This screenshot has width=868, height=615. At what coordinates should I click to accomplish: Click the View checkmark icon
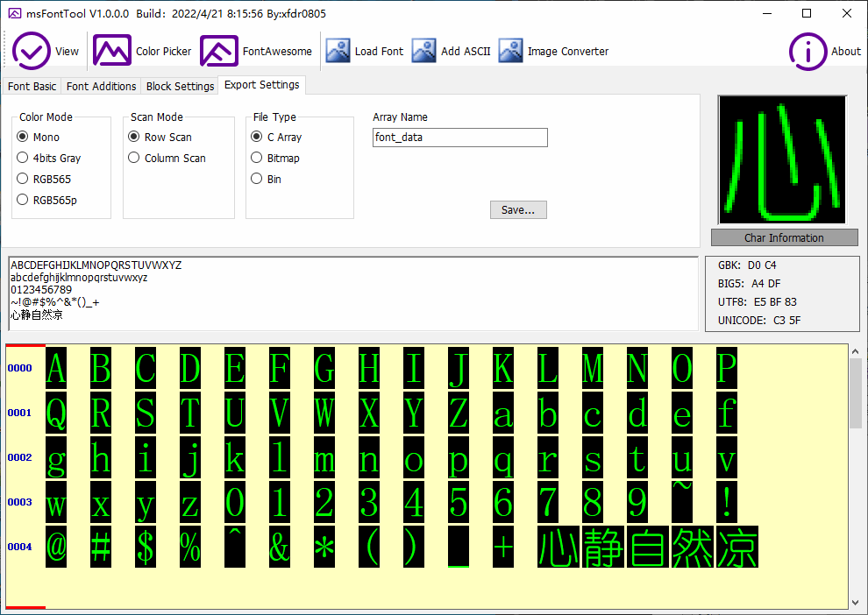click(x=31, y=51)
